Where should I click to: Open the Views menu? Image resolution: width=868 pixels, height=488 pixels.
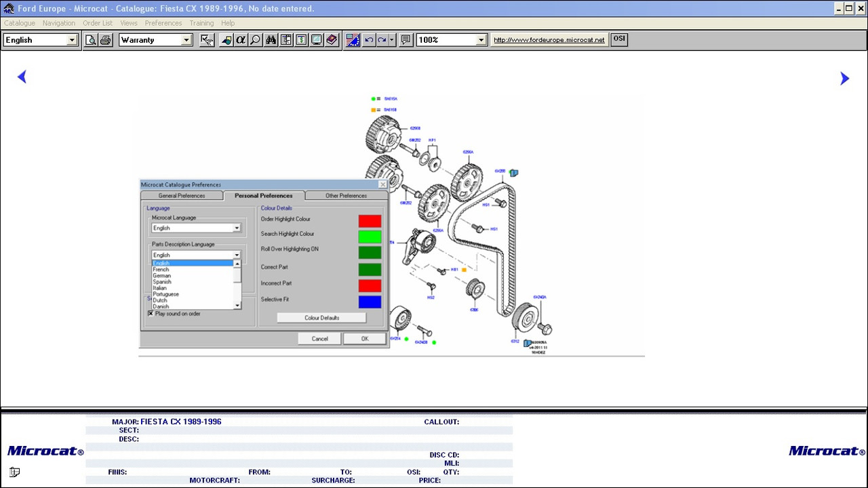(x=129, y=23)
